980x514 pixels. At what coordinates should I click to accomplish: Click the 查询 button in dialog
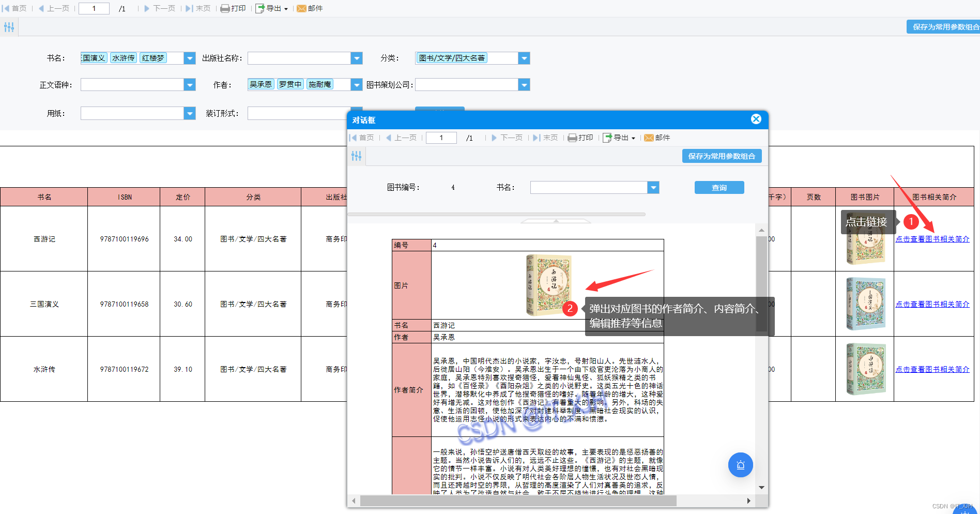pyautogui.click(x=719, y=188)
